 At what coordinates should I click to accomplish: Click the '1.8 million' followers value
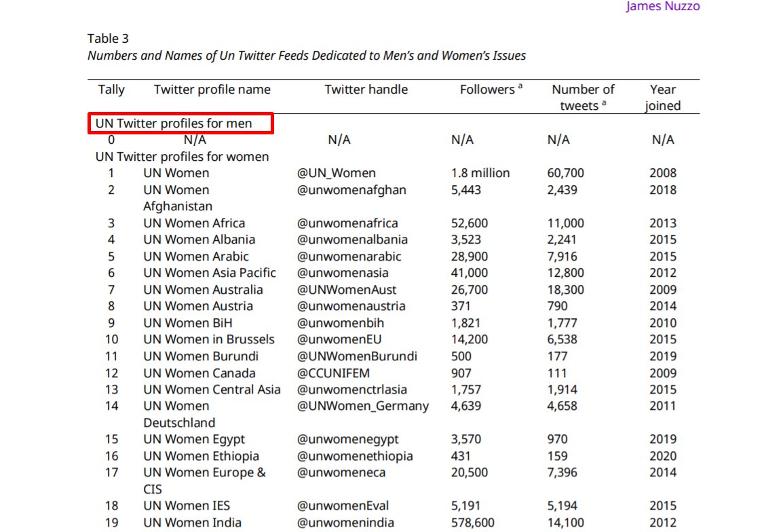pyautogui.click(x=480, y=173)
